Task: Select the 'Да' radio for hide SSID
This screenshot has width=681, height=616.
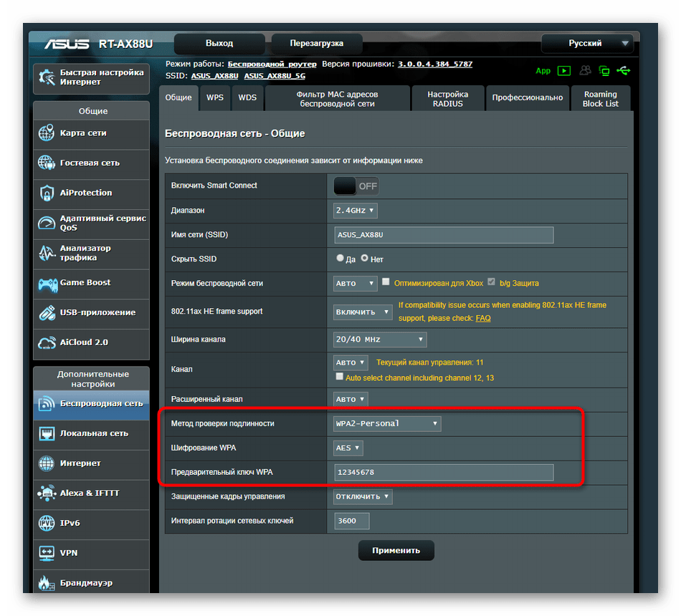Action: click(340, 259)
